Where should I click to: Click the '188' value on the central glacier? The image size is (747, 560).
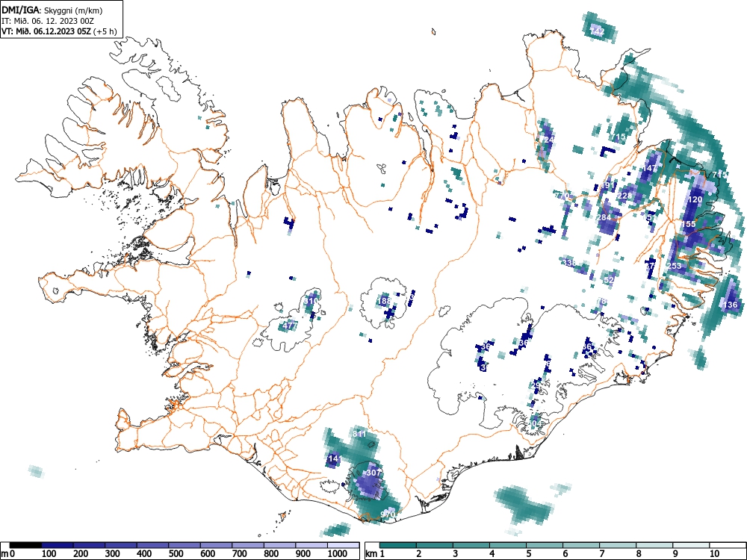click(x=383, y=301)
